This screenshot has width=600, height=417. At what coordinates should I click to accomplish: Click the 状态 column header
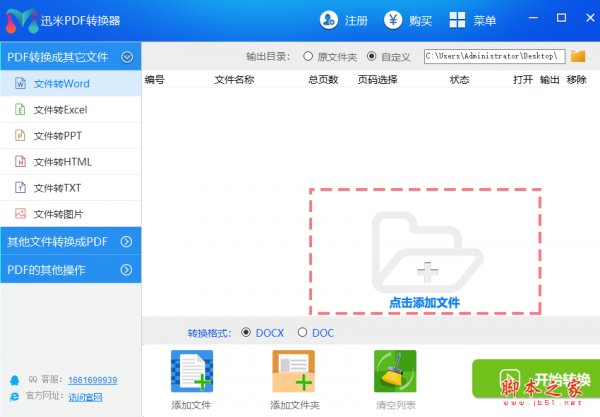click(459, 80)
